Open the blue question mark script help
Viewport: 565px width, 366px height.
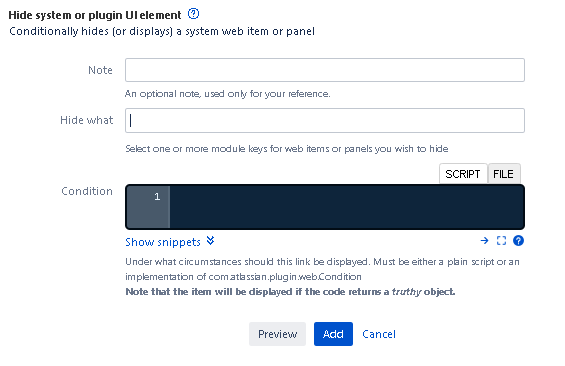518,241
